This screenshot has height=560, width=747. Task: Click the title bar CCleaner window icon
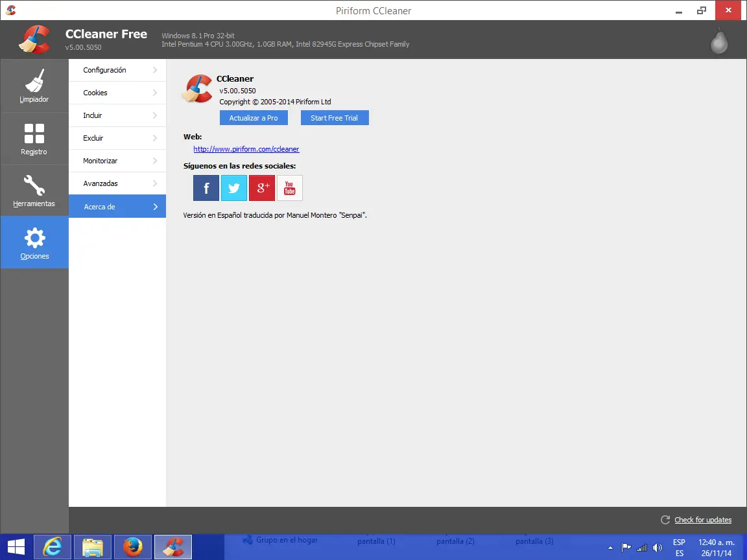[10, 10]
